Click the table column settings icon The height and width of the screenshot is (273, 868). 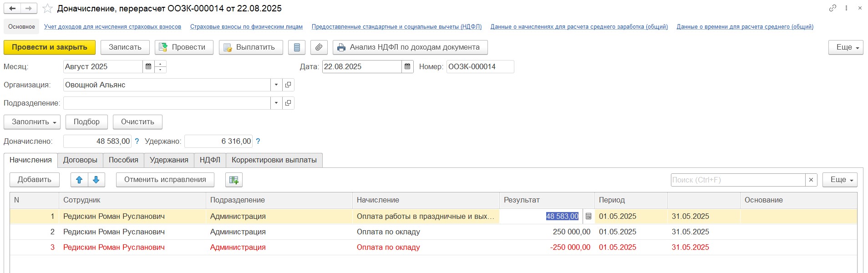pos(234,180)
